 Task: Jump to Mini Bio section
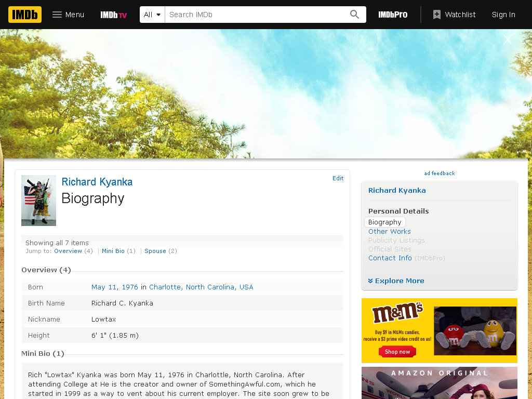tap(113, 251)
